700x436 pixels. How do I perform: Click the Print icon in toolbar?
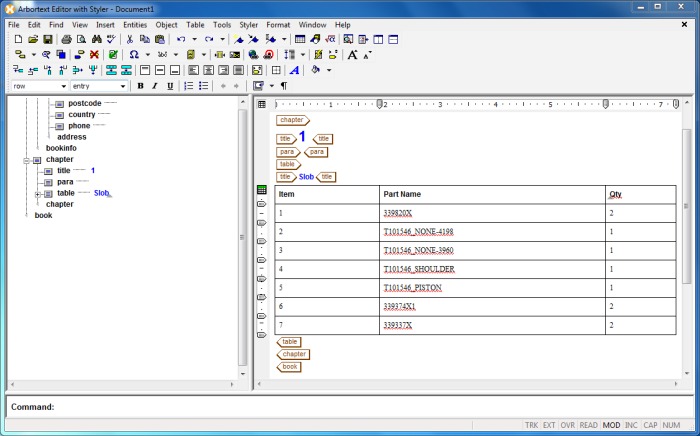[x=67, y=39]
